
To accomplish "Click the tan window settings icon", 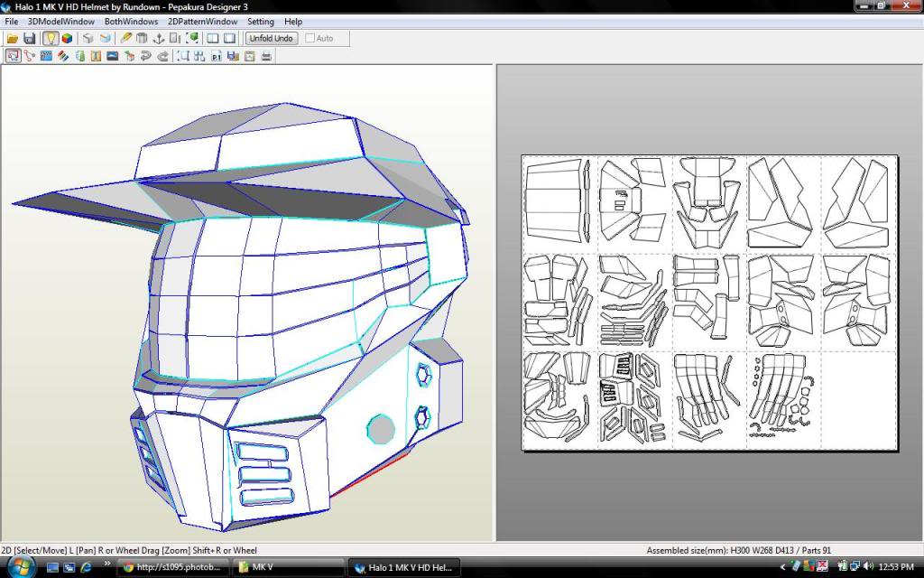I will 250,56.
